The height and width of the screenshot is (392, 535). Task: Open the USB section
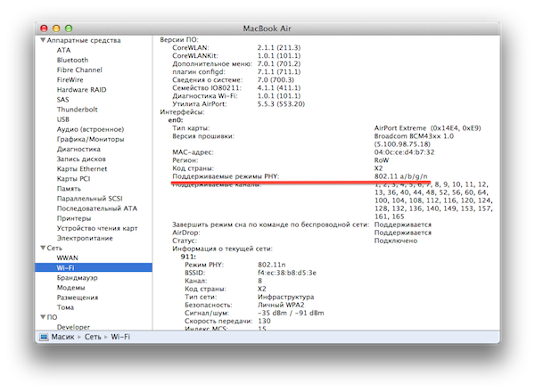pos(63,119)
